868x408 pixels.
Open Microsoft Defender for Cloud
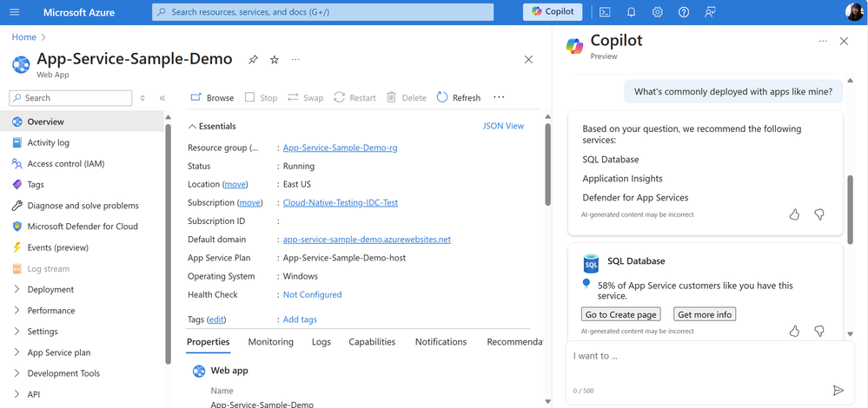pos(82,227)
